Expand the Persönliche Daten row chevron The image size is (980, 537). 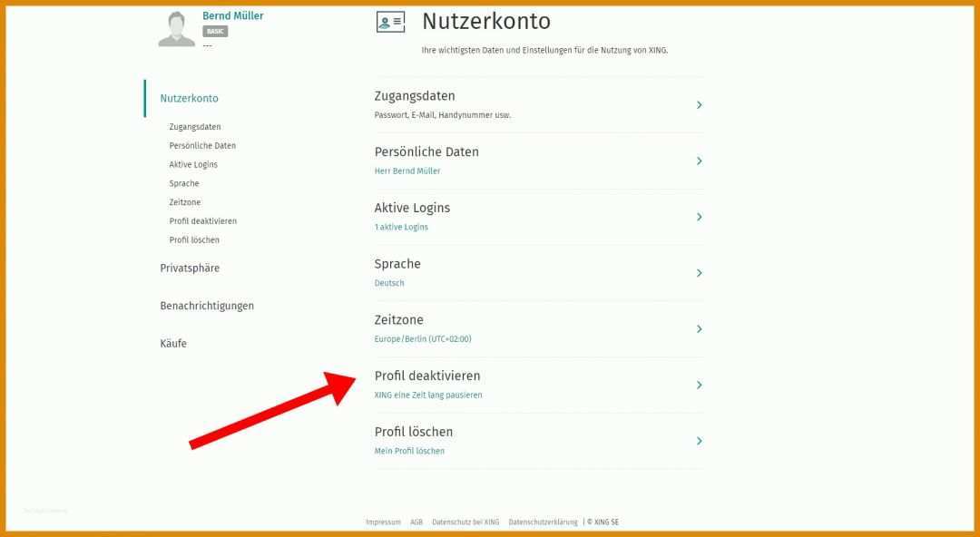tap(700, 161)
